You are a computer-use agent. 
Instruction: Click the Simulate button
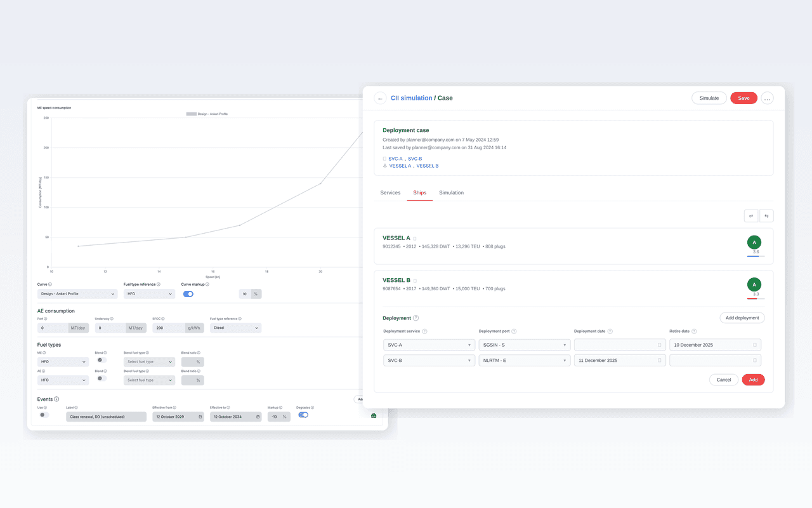point(709,98)
